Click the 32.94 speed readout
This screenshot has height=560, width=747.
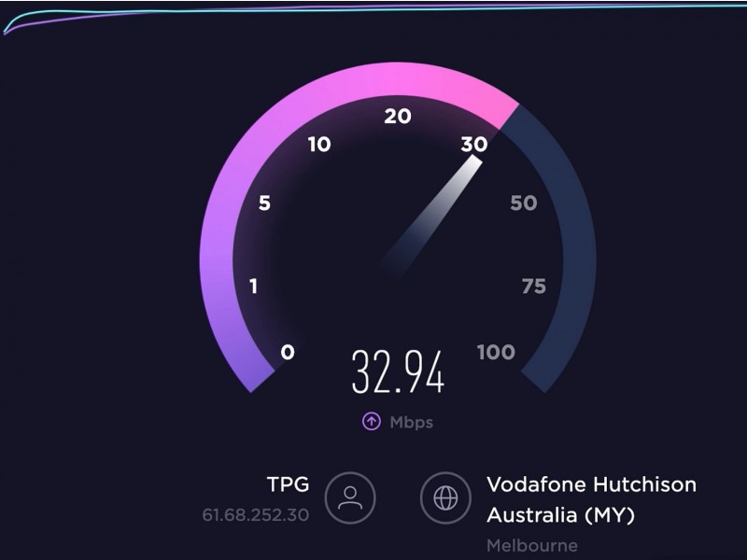pos(398,371)
